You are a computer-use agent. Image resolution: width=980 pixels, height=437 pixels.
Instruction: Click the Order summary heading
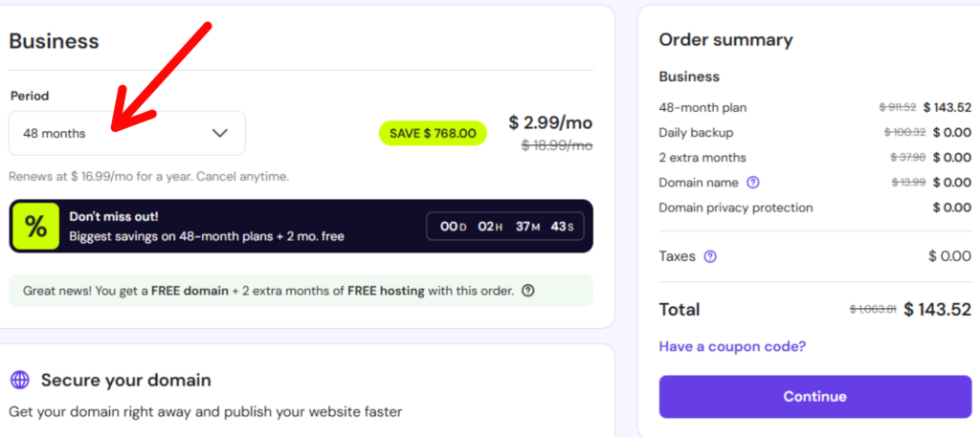(725, 40)
